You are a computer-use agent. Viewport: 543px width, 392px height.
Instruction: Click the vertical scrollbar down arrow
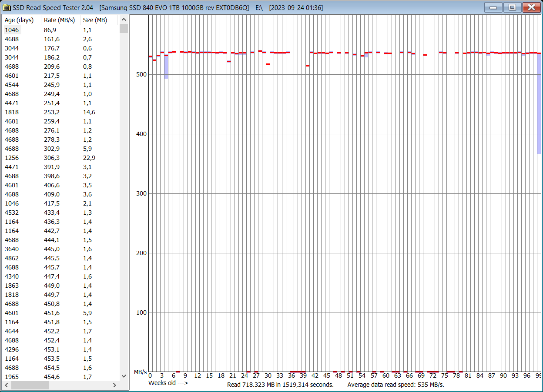coord(124,377)
